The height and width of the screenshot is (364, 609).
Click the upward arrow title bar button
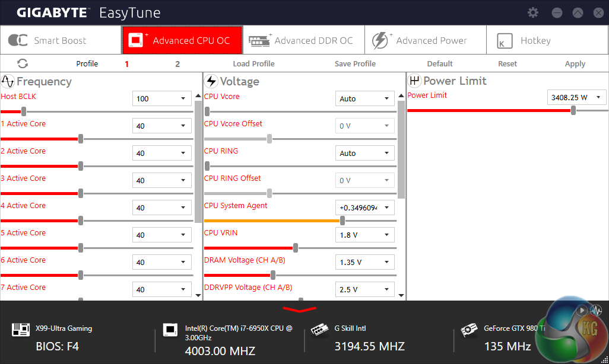[x=578, y=13]
